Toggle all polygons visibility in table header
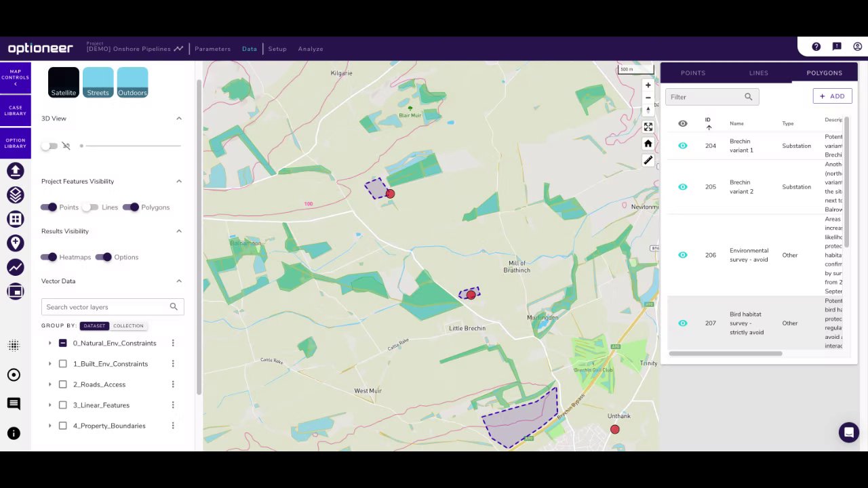The image size is (868, 488). (683, 123)
